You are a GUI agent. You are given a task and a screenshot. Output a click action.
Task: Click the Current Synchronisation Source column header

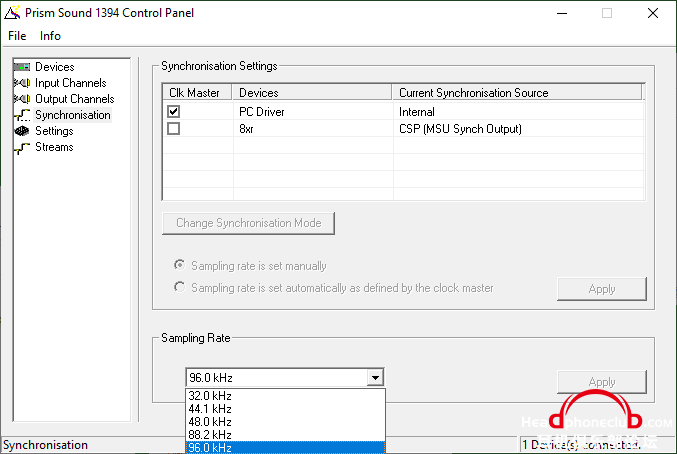(517, 92)
